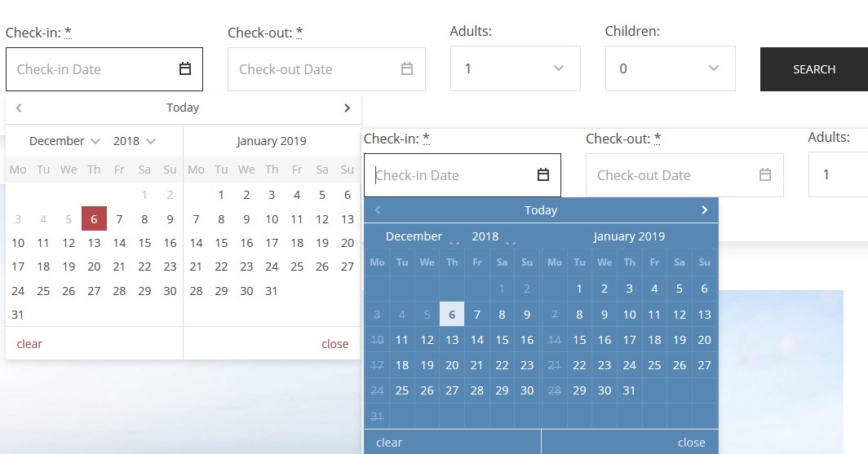Go to next month in white calendar
Screen dimensions: 868x454
point(347,108)
